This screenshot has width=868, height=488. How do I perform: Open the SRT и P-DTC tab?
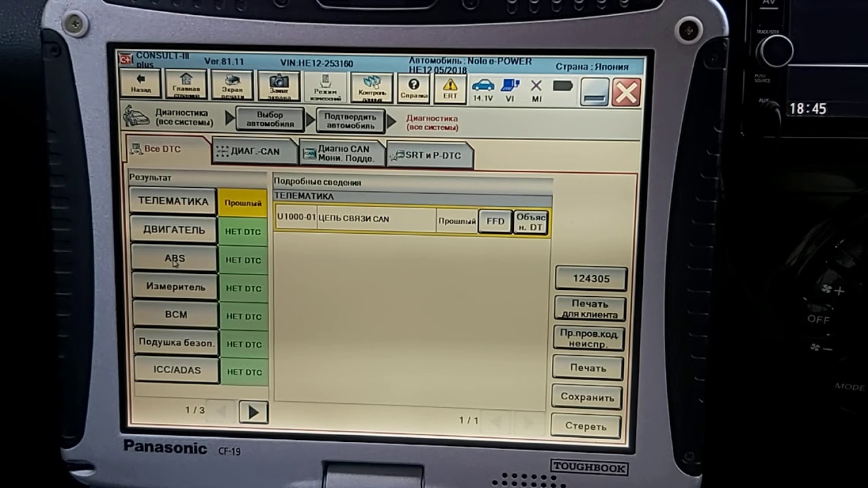430,155
